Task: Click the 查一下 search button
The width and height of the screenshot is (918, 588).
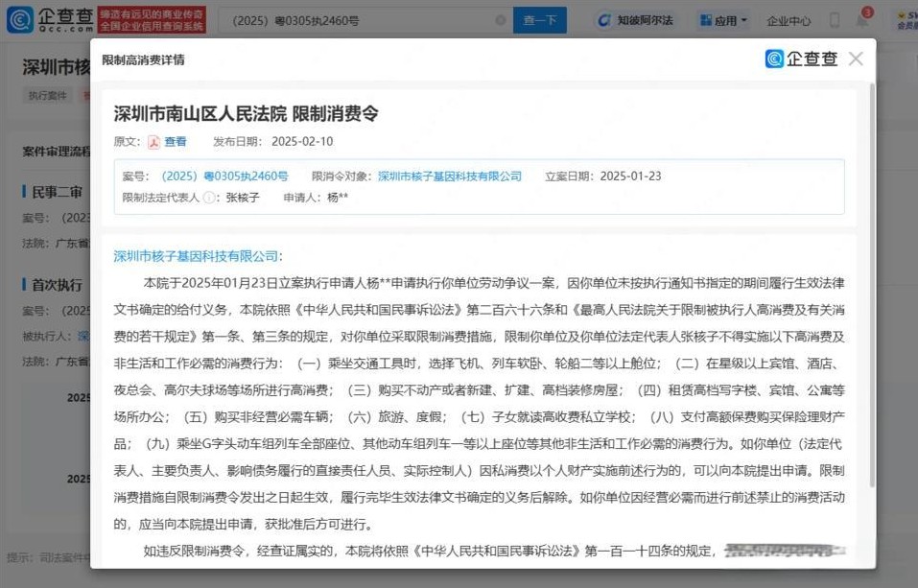Action: pos(540,20)
